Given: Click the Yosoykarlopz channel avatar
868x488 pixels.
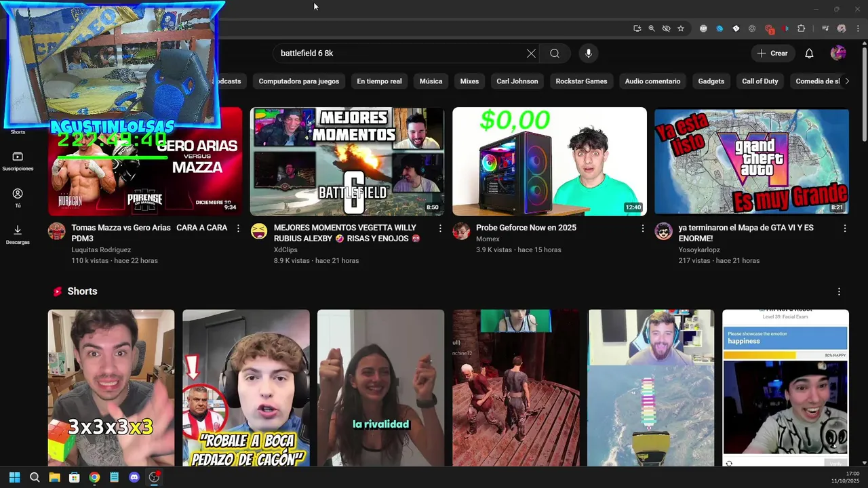Looking at the screenshot, I should point(663,231).
